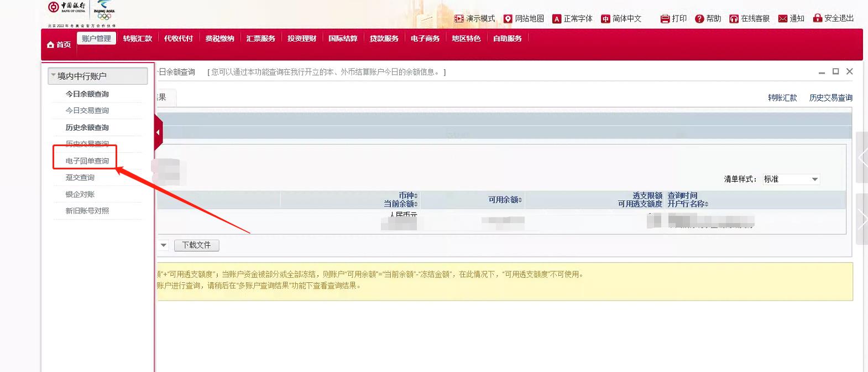The width and height of the screenshot is (868, 372).
Task: Open the dropdown arrow left of 下载文件
Action: (163, 245)
